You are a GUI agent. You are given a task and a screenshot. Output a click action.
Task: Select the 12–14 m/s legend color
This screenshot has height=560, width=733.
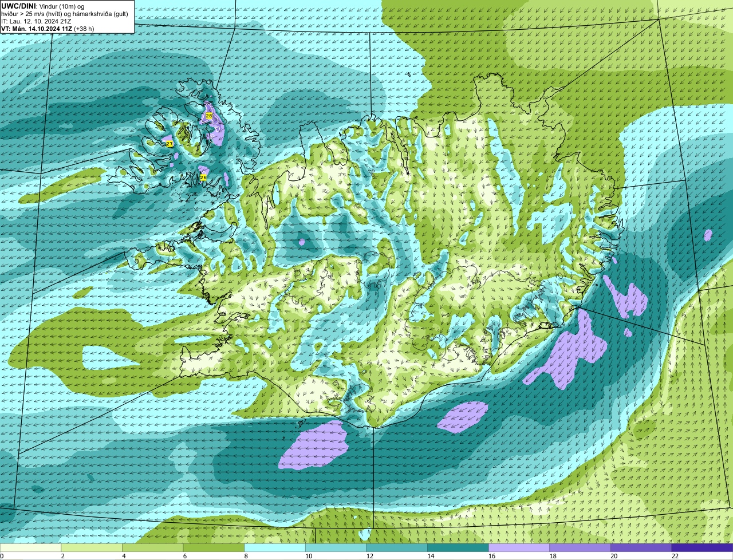click(397, 547)
